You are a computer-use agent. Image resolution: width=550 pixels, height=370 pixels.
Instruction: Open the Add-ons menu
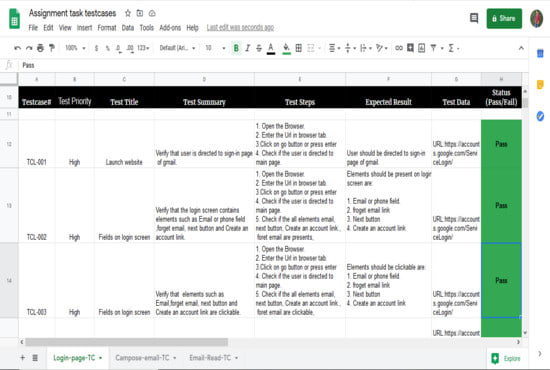click(170, 28)
